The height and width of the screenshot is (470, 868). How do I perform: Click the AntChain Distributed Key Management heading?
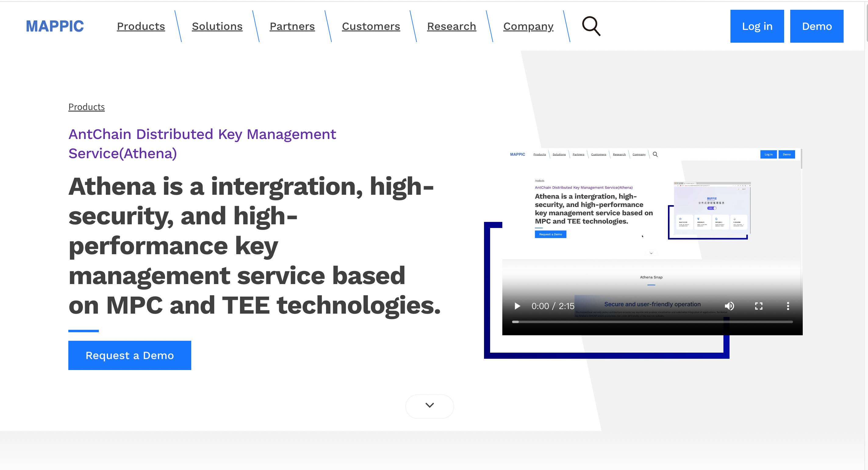coord(202,144)
